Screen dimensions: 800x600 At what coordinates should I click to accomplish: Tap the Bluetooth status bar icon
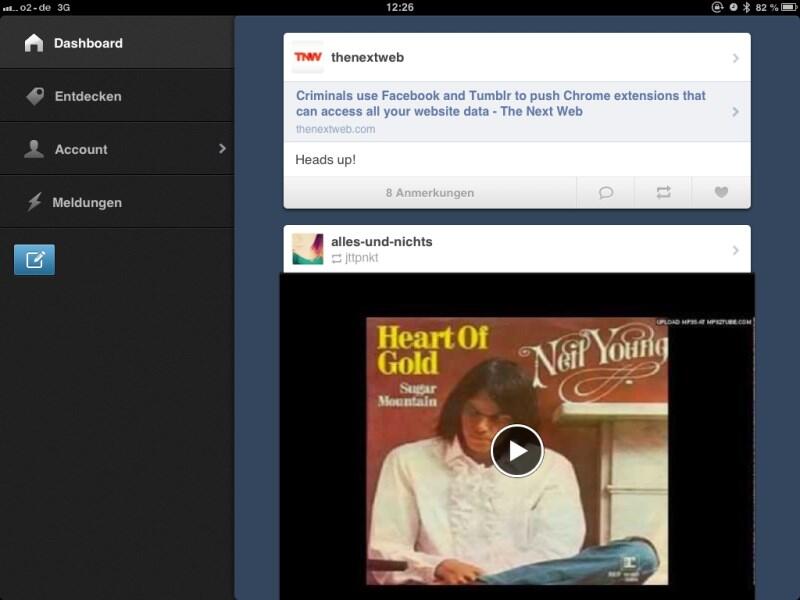coord(746,7)
